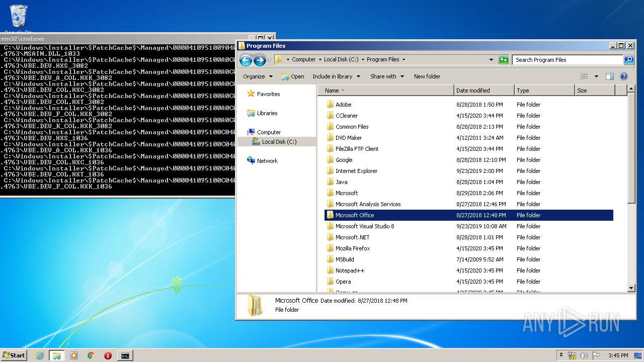The image size is (644, 362).
Task: Open the address bar history dropdown
Action: (492, 60)
